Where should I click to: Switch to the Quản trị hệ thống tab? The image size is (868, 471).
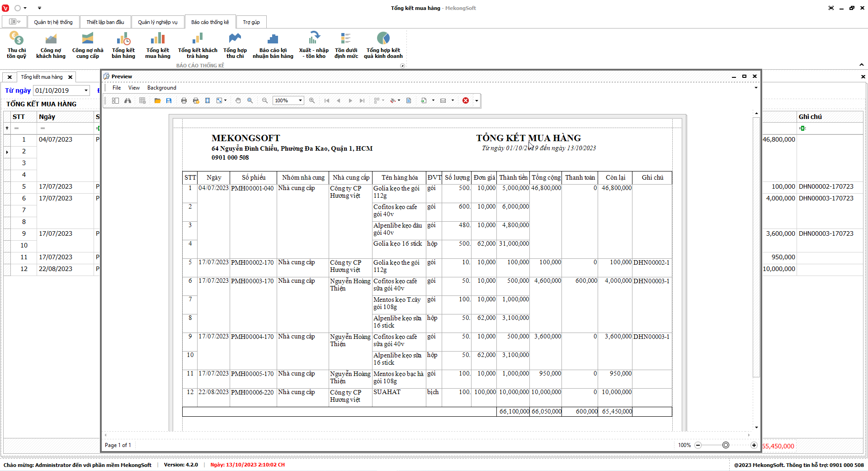pyautogui.click(x=53, y=22)
